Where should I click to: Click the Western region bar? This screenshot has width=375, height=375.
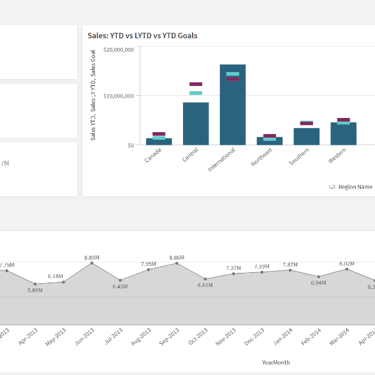343,134
